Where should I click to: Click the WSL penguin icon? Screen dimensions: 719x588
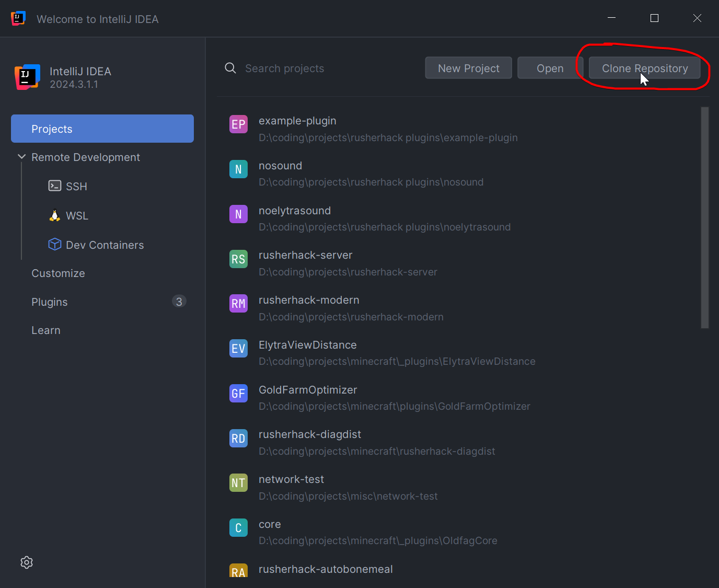55,215
